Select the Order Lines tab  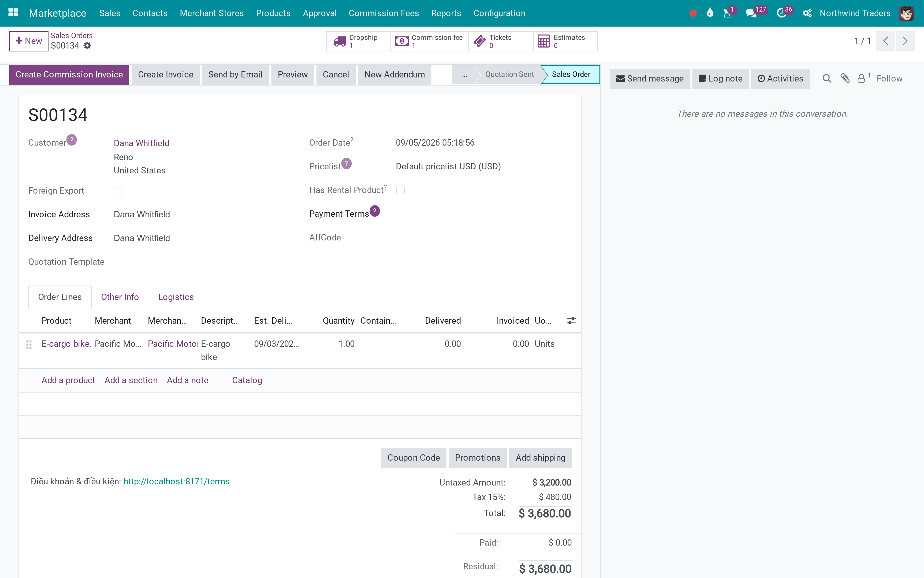point(60,297)
